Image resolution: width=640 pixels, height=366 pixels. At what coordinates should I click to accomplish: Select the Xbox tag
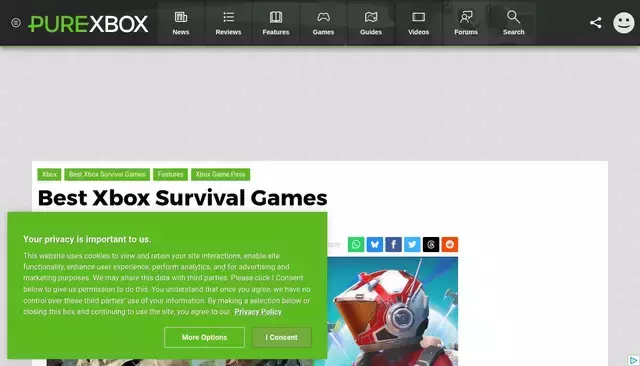49,174
